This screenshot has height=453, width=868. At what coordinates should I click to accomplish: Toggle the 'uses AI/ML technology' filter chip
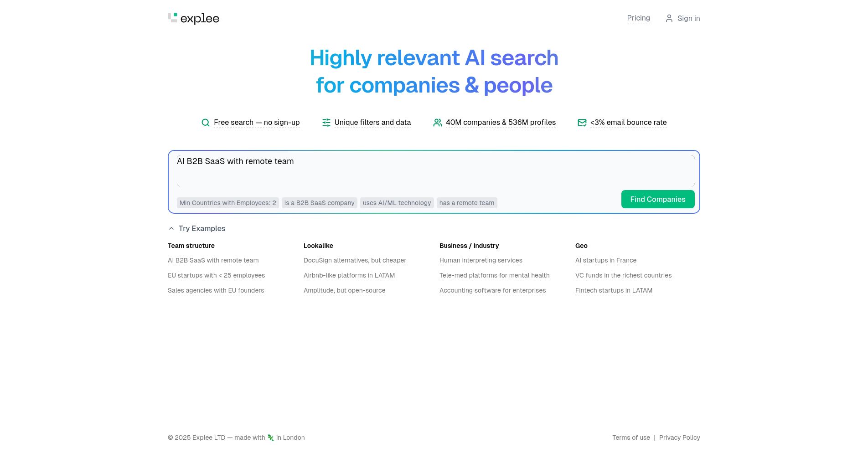(x=397, y=202)
